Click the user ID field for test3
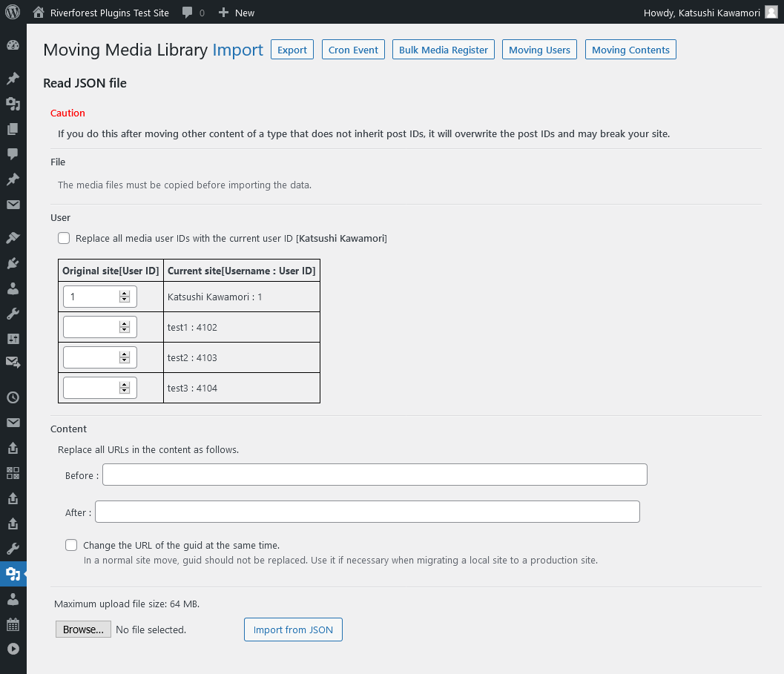784x674 pixels. tap(100, 388)
